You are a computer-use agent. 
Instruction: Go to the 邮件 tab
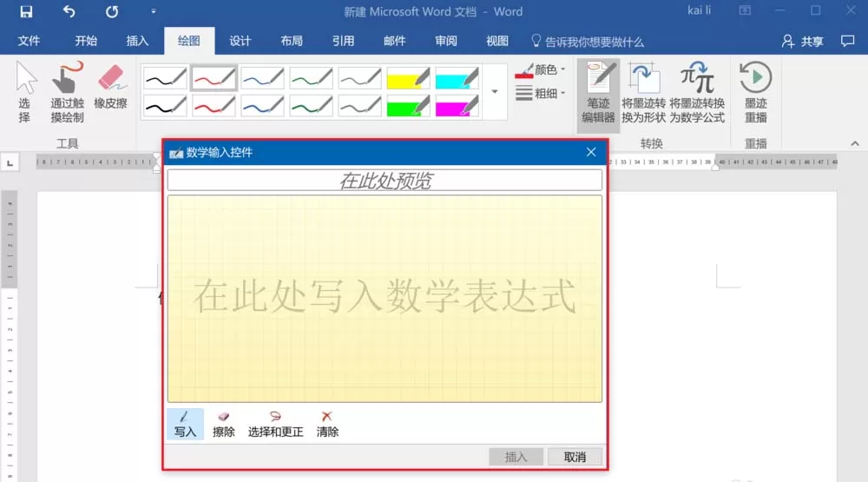click(395, 41)
